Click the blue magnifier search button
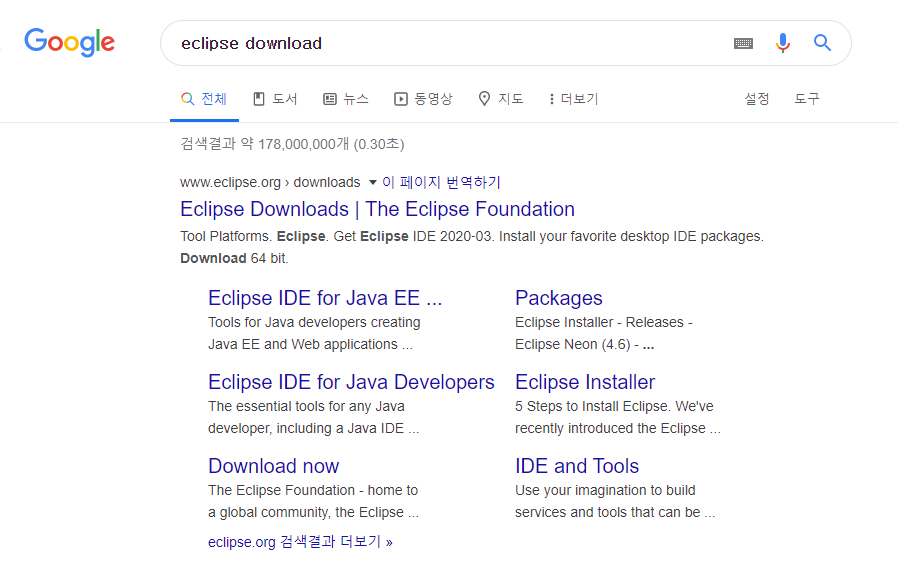Image resolution: width=898 pixels, height=570 pixels. point(822,42)
